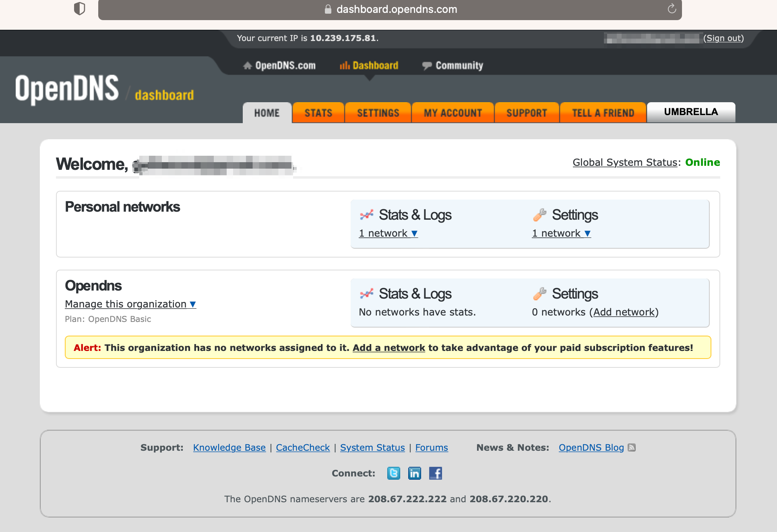Expand the Settings 1 network dropdown
The image size is (777, 532).
[x=562, y=233]
